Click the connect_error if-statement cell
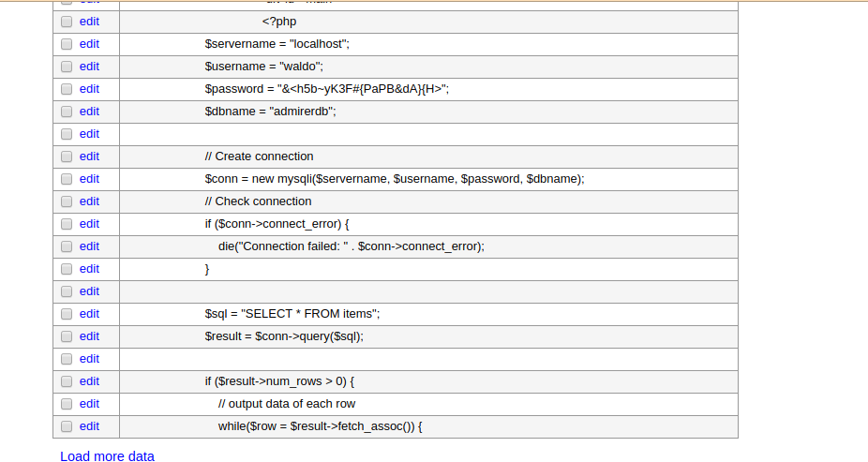Image resolution: width=868 pixels, height=462 pixels. (277, 224)
